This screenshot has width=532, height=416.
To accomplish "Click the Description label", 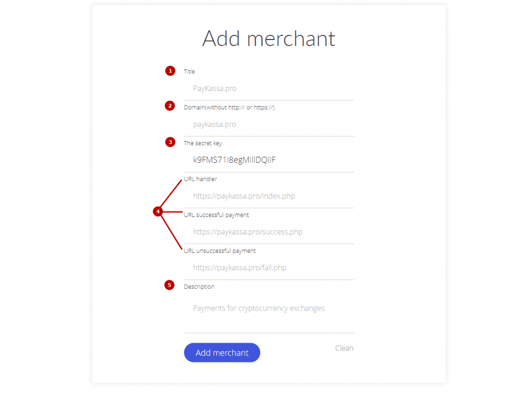I will (x=199, y=287).
